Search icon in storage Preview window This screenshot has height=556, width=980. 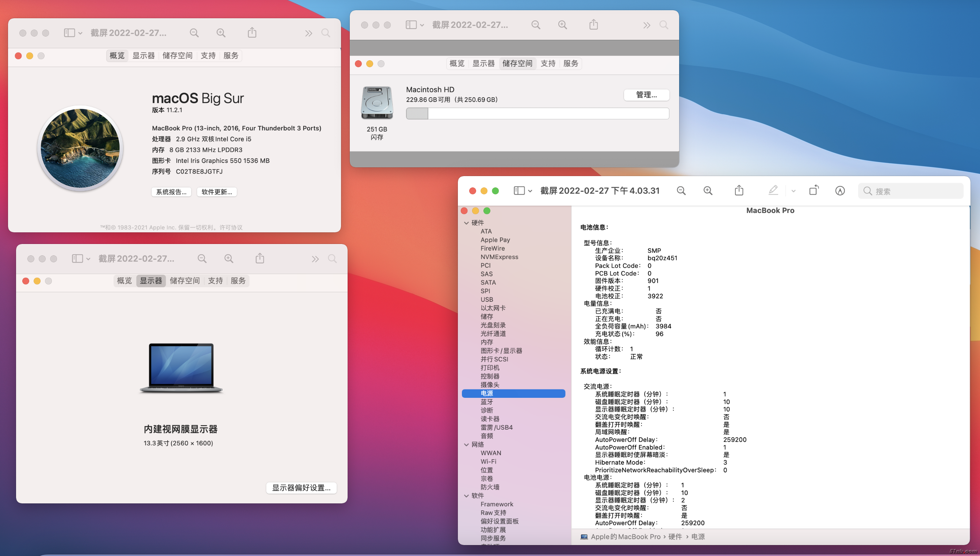click(664, 25)
